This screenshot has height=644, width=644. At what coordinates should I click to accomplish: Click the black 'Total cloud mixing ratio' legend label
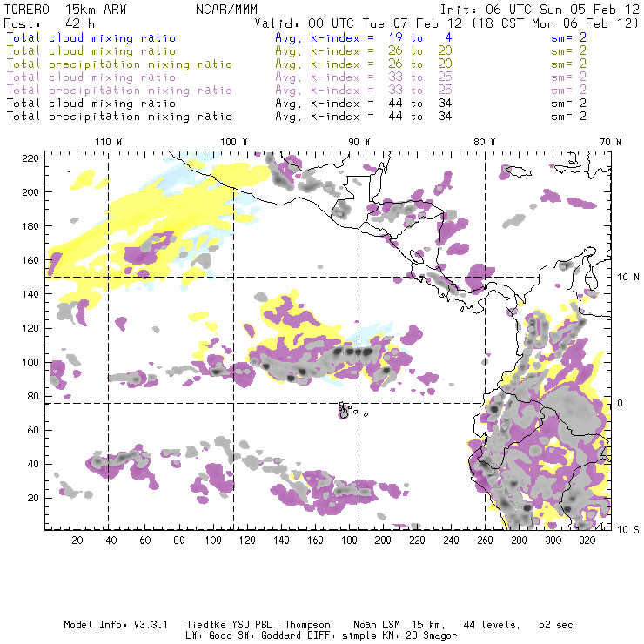[91, 104]
